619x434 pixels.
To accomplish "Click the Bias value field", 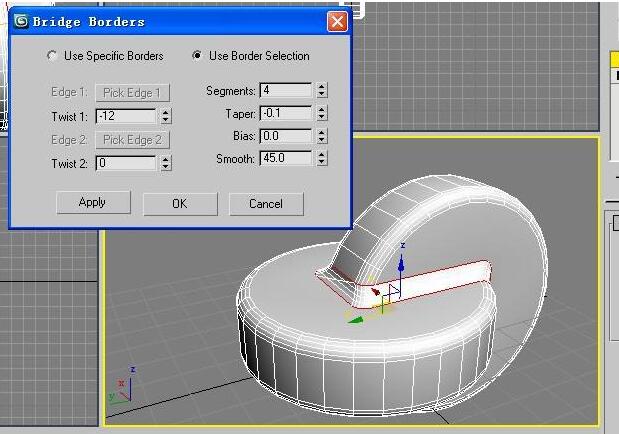I will pos(286,136).
